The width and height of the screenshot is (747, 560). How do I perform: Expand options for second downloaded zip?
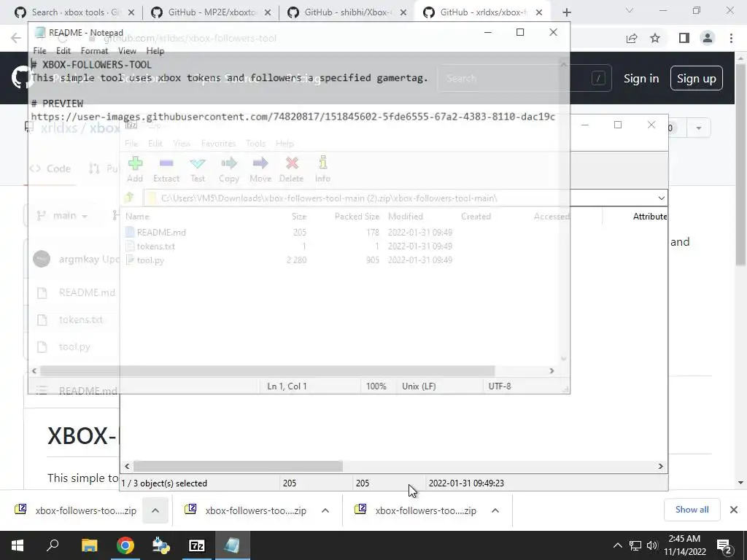click(x=325, y=510)
